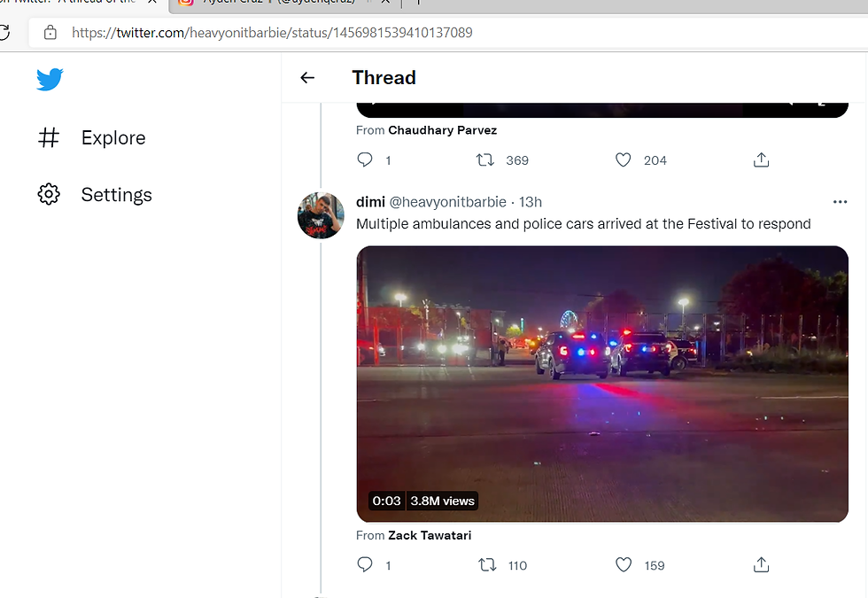Share the Chaudhary Parvez video tweet
The height and width of the screenshot is (598, 868).
pos(761,160)
